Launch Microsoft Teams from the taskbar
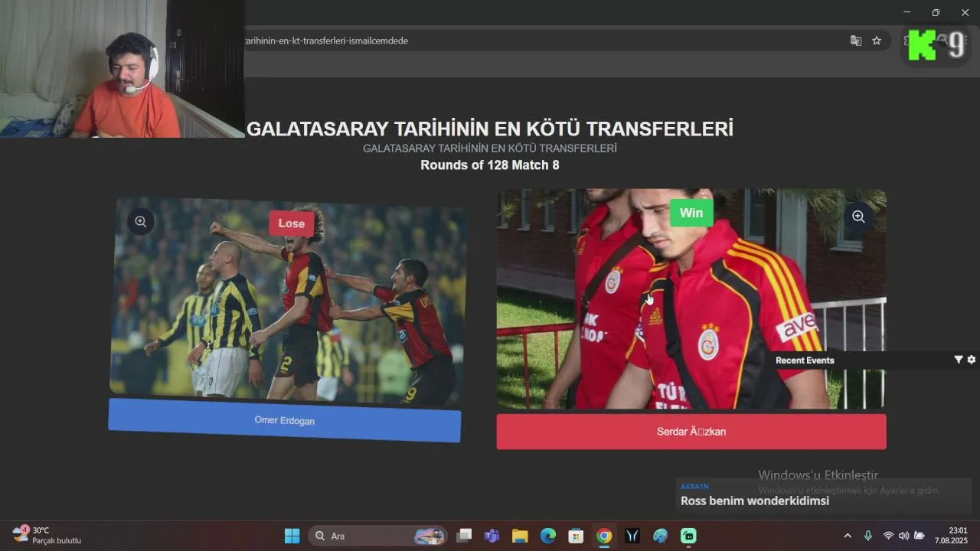 (x=492, y=536)
